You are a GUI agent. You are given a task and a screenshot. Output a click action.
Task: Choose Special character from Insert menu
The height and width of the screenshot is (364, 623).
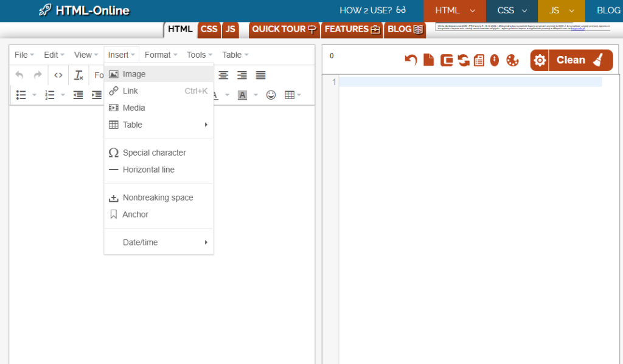154,153
